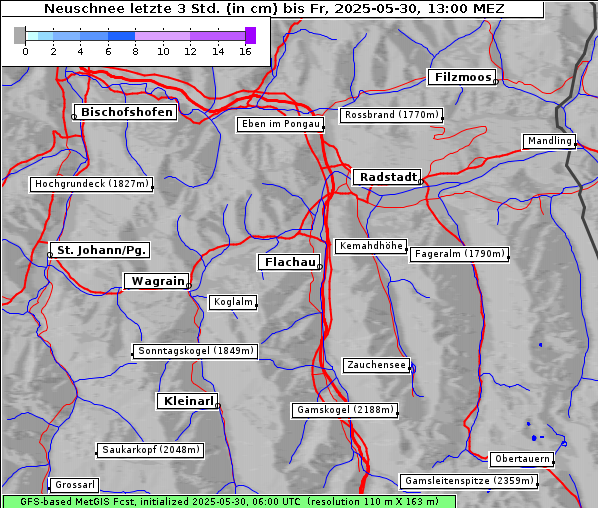Click the GFS-based MetGIS forecast footer text
The width and height of the screenshot is (598, 508).
[229, 502]
